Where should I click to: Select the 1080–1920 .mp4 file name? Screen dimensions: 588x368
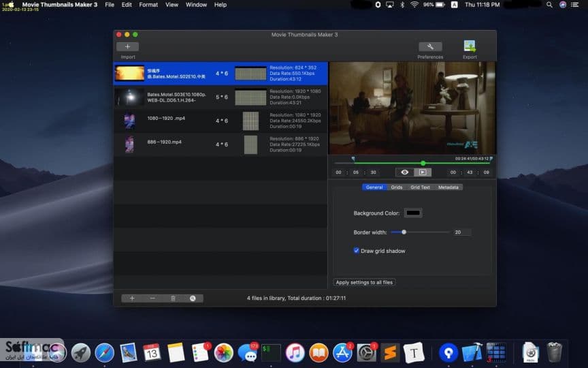166,119
